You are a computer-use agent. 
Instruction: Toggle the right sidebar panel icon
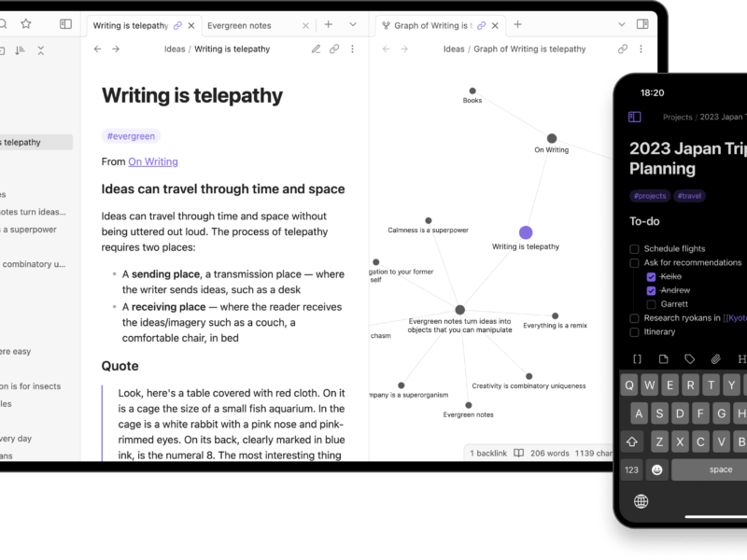tap(642, 24)
